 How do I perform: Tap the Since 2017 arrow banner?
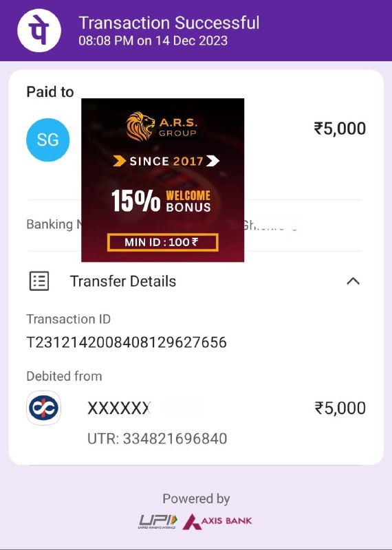click(x=166, y=161)
